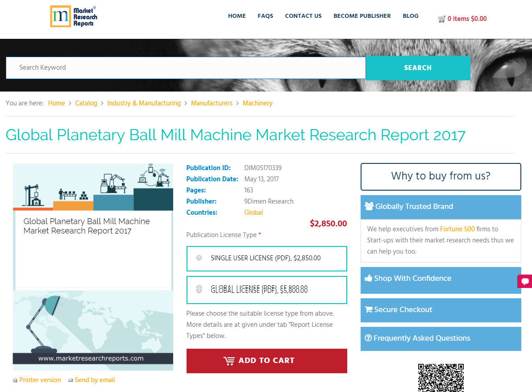The image size is (532, 392).
Task: Expand the Why to buy from us section
Action: [441, 176]
